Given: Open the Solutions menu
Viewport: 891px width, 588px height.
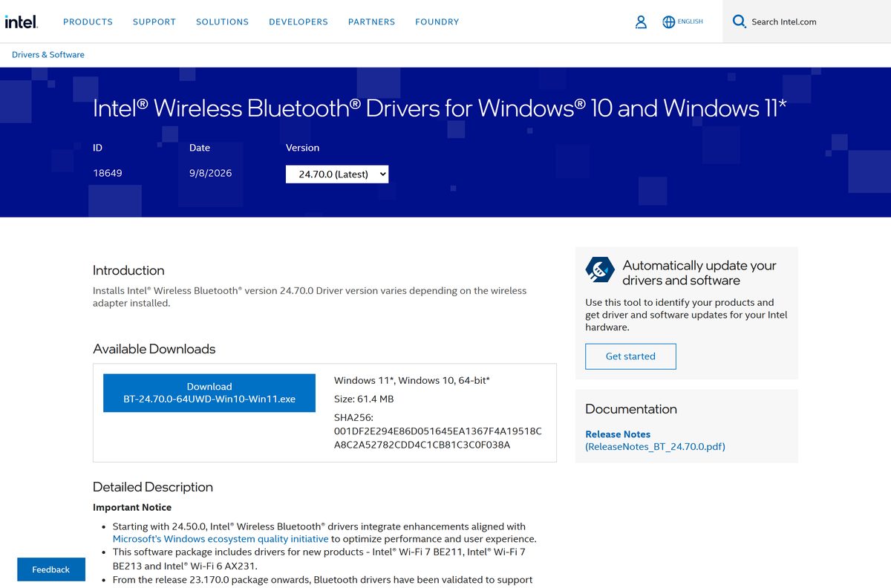Looking at the screenshot, I should [222, 22].
